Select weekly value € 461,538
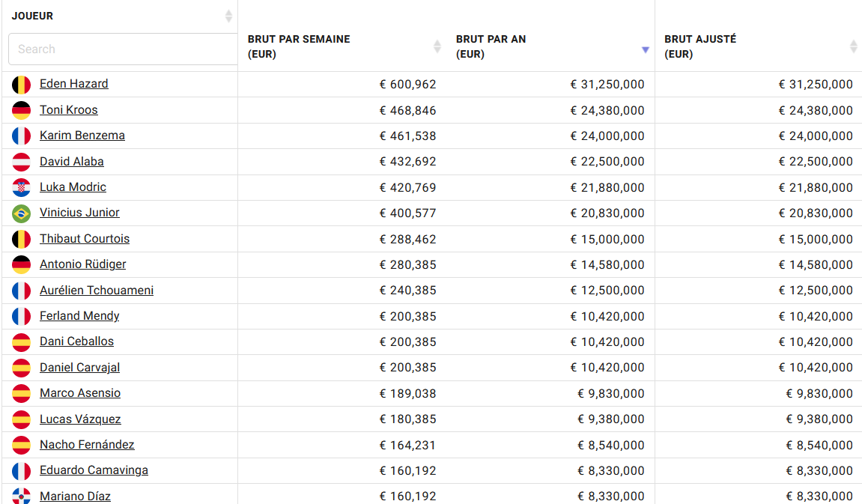This screenshot has width=862, height=504. pos(407,136)
